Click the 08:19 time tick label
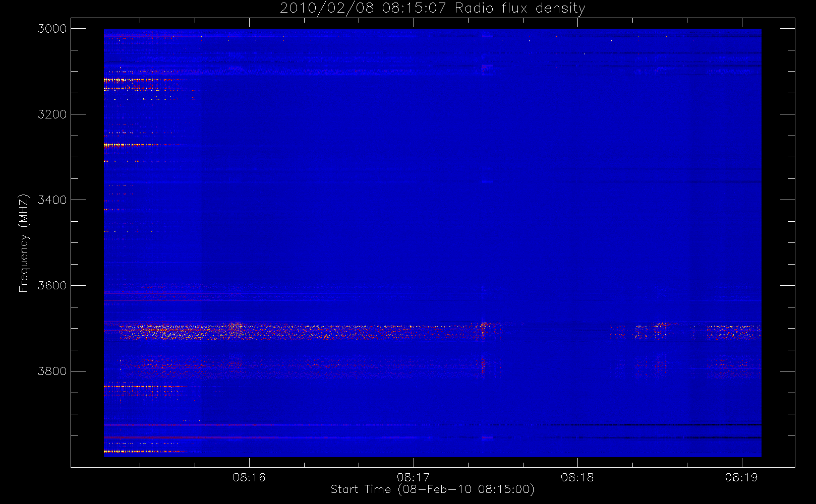The image size is (816, 504). point(741,477)
